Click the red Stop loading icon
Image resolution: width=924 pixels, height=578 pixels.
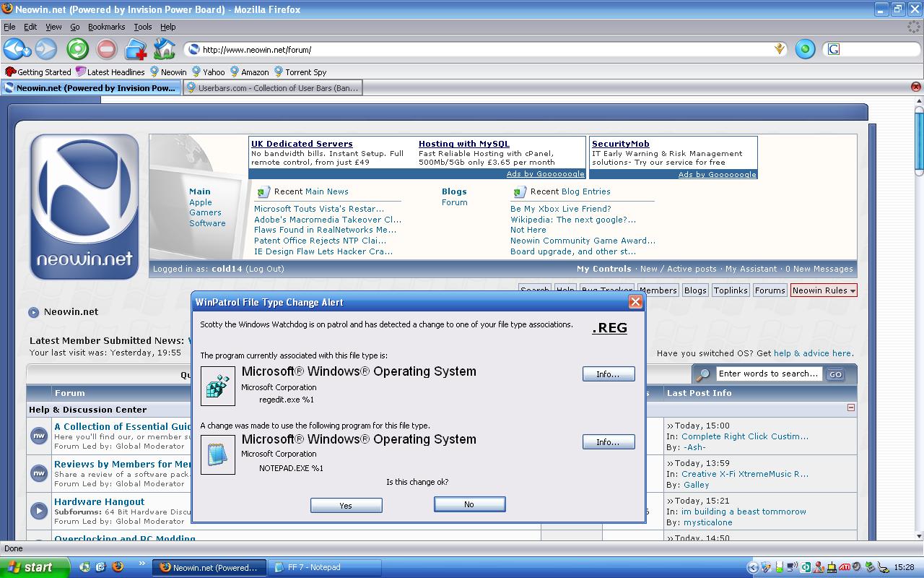point(107,49)
